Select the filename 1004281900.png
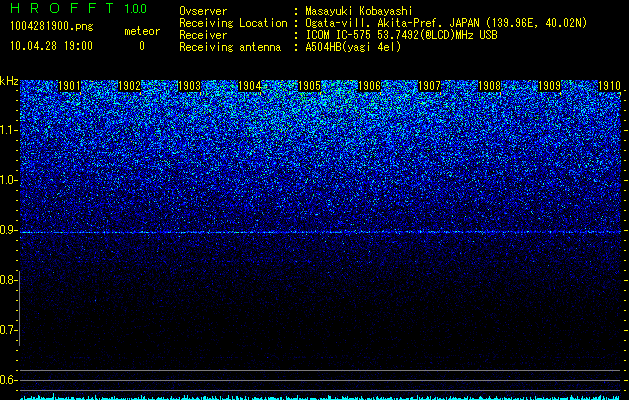 52,26
